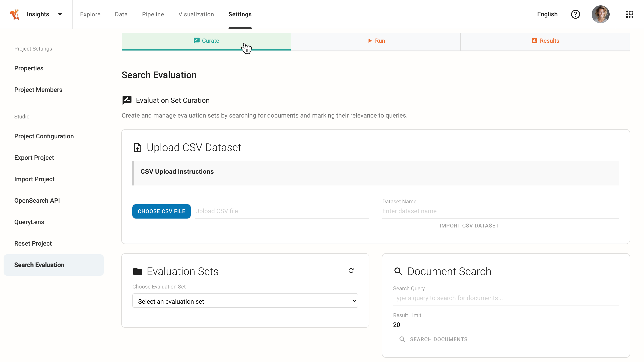Click the Insights squirrel logo icon
This screenshot has width=644, height=362.
click(x=14, y=14)
